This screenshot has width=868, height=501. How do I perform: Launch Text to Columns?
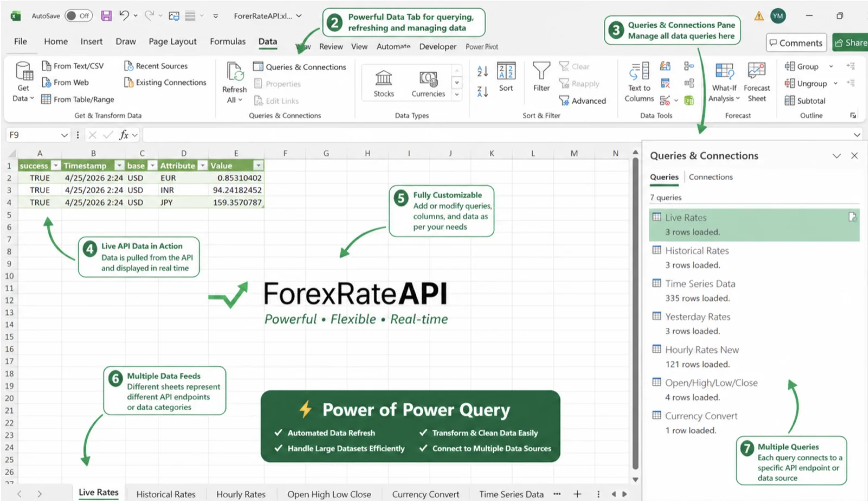click(x=639, y=82)
